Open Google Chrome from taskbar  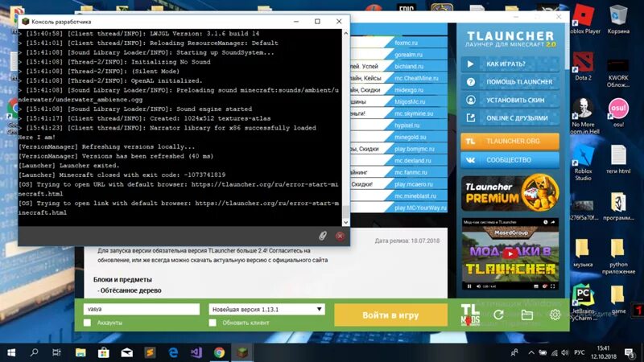tap(219, 352)
